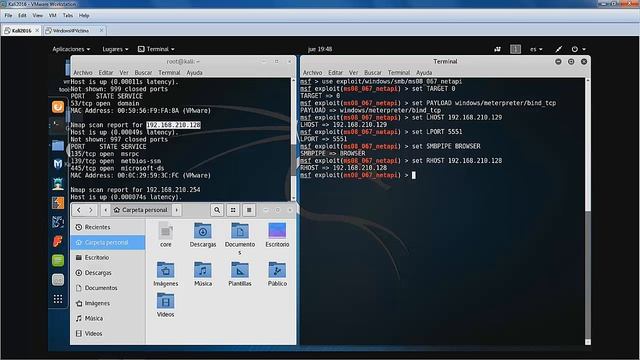640x360 pixels.
Task: Open Editar menu in right Terminal window
Action: pos(336,73)
